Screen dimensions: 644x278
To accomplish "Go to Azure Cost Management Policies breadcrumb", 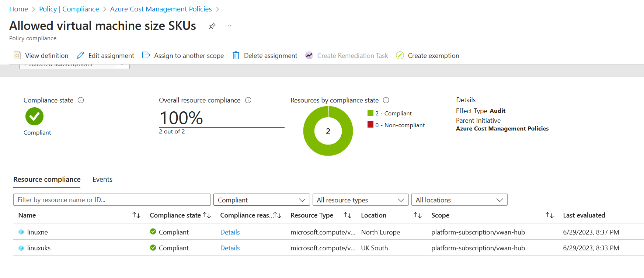I will click(x=161, y=9).
